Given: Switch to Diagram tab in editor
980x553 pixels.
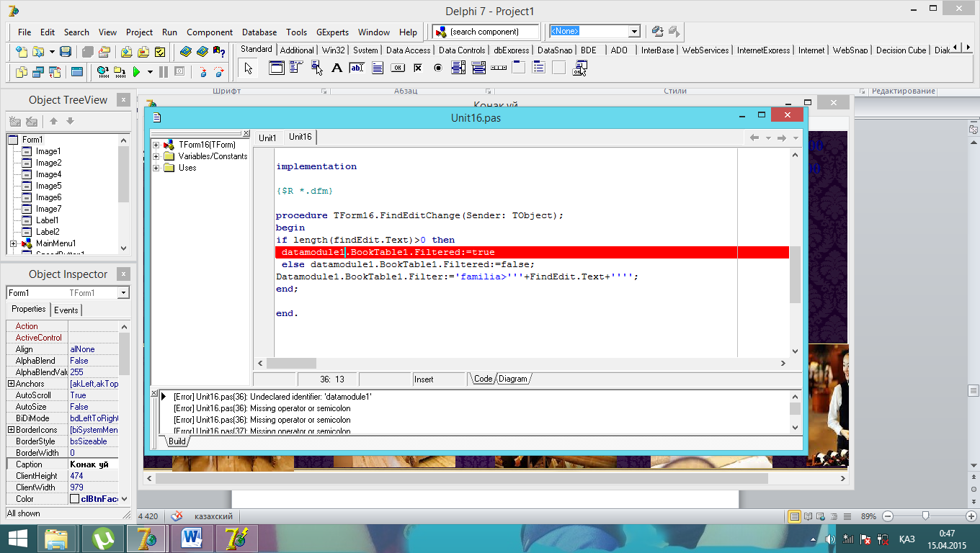Looking at the screenshot, I should click(x=512, y=379).
